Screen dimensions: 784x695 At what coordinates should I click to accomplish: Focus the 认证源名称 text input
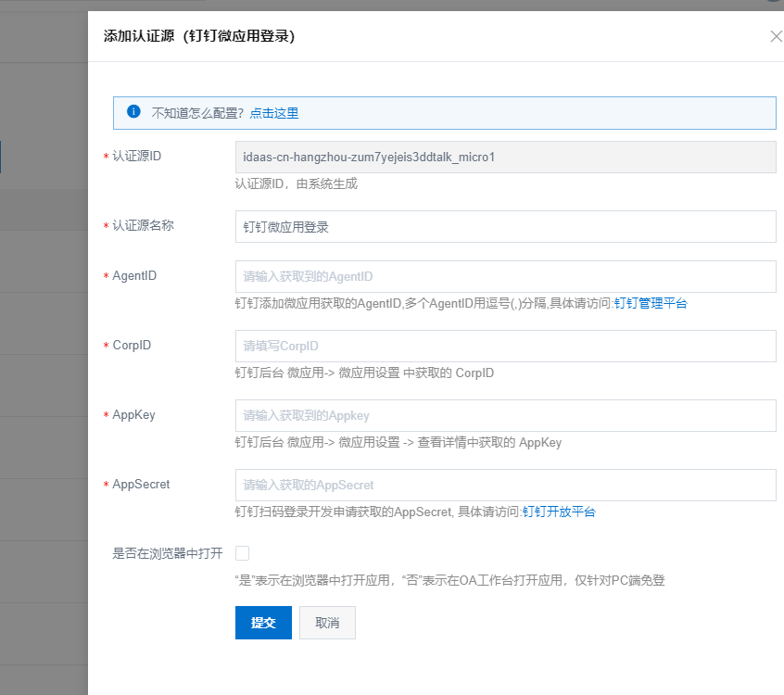pos(505,226)
